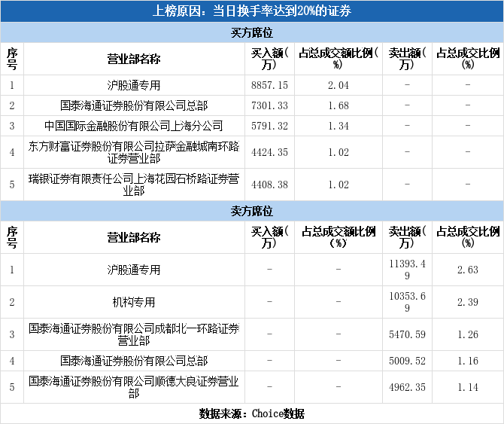The height and width of the screenshot is (424, 504).
Task: Click sell ratio 2.63
Action: 468,270
